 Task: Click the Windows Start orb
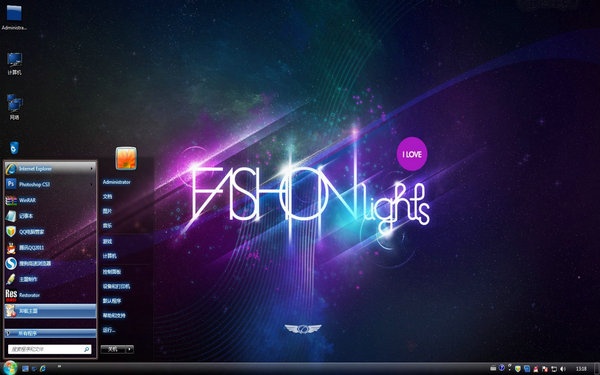[10, 368]
